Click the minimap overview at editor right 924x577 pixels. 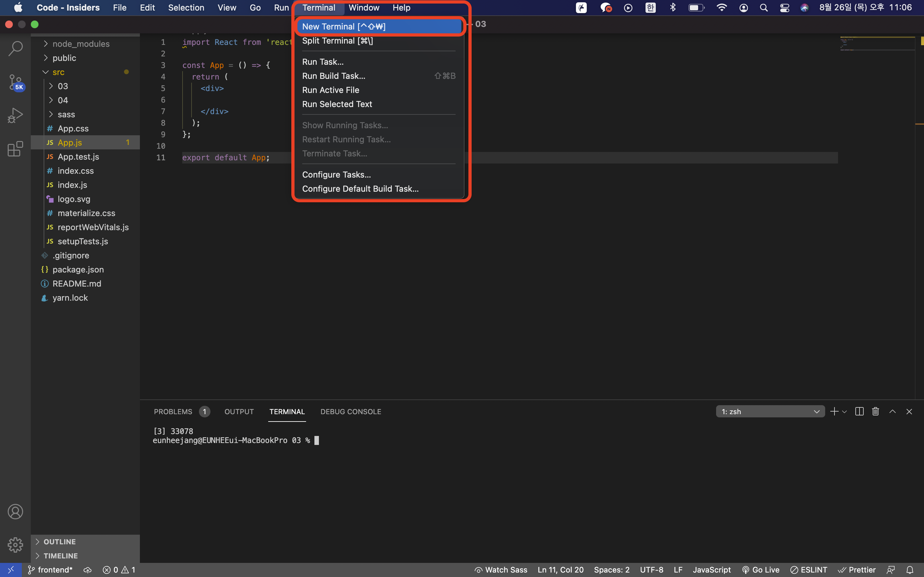pyautogui.click(x=877, y=44)
